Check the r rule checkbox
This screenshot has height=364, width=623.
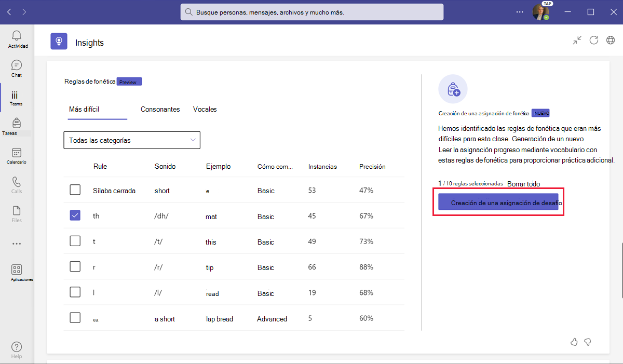[x=75, y=266]
